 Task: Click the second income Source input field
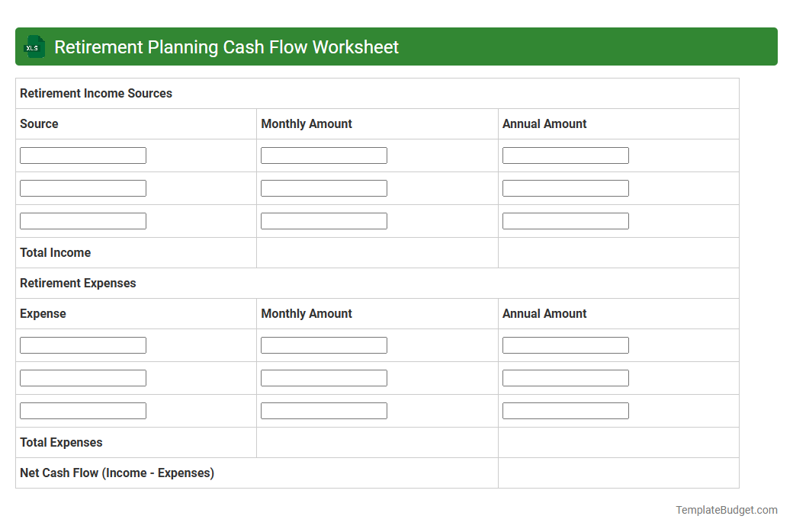82,187
